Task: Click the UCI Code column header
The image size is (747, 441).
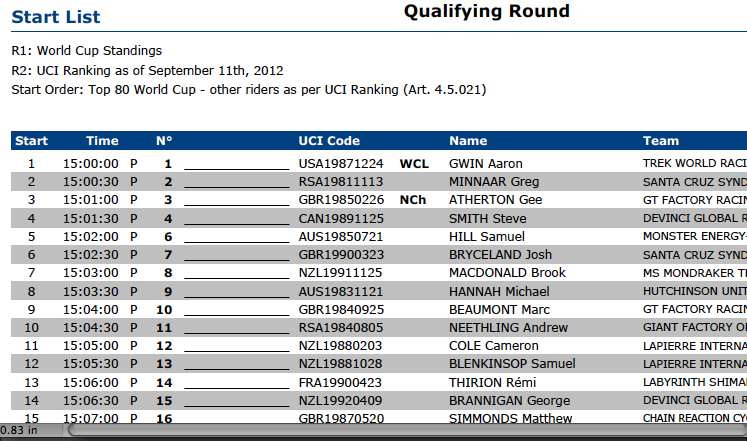Action: click(329, 141)
